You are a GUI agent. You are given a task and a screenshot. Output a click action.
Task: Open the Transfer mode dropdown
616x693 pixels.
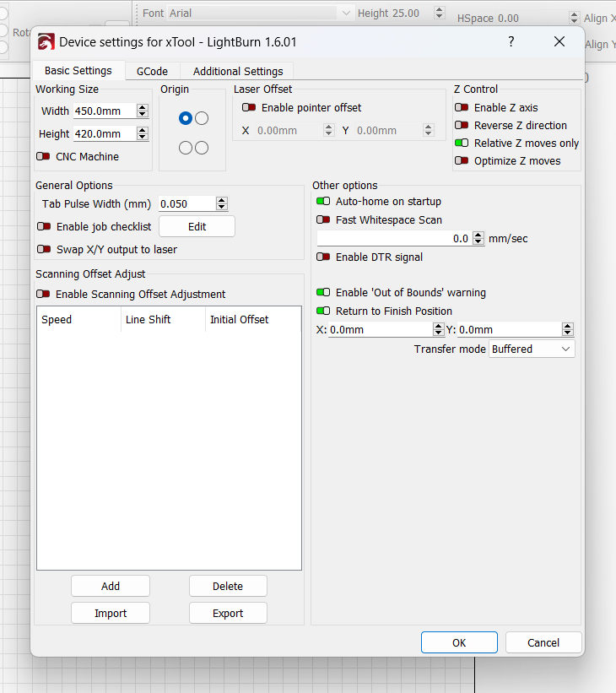click(x=532, y=349)
